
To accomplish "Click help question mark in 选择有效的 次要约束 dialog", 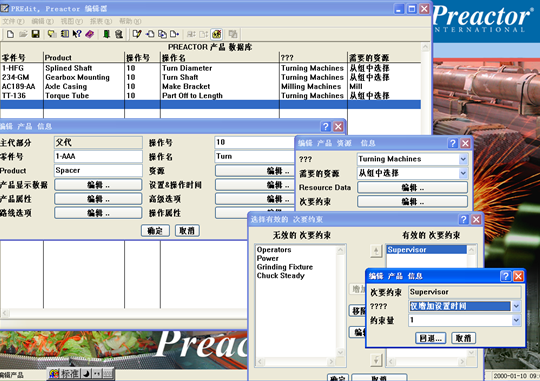I will (464, 219).
